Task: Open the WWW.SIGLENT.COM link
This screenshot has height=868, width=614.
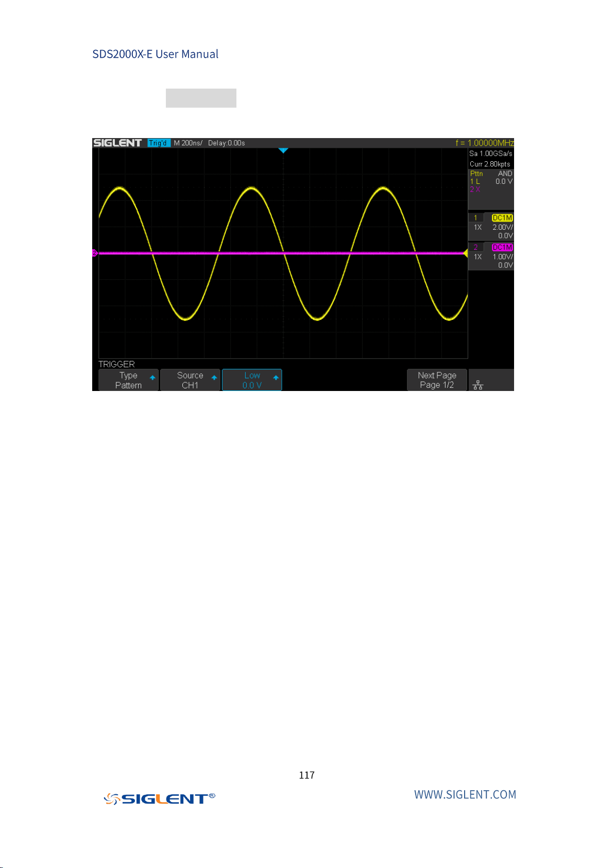Action: coord(465,794)
